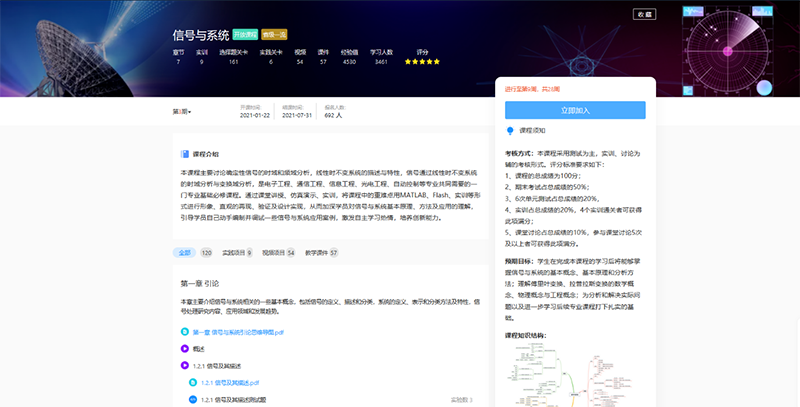Click the purple icon beside 1.2.1 信号及其描述

click(184, 365)
